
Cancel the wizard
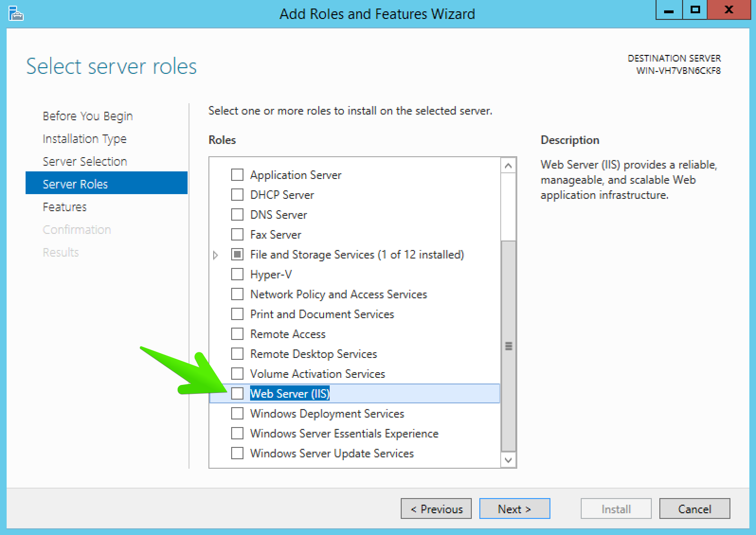pyautogui.click(x=694, y=508)
